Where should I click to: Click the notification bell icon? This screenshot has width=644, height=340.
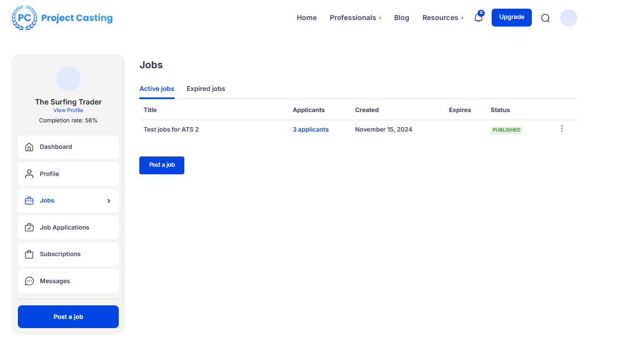(x=478, y=18)
